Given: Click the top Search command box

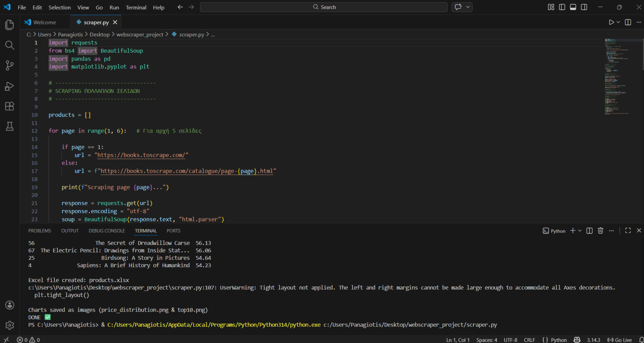Looking at the screenshot, I should point(324,7).
